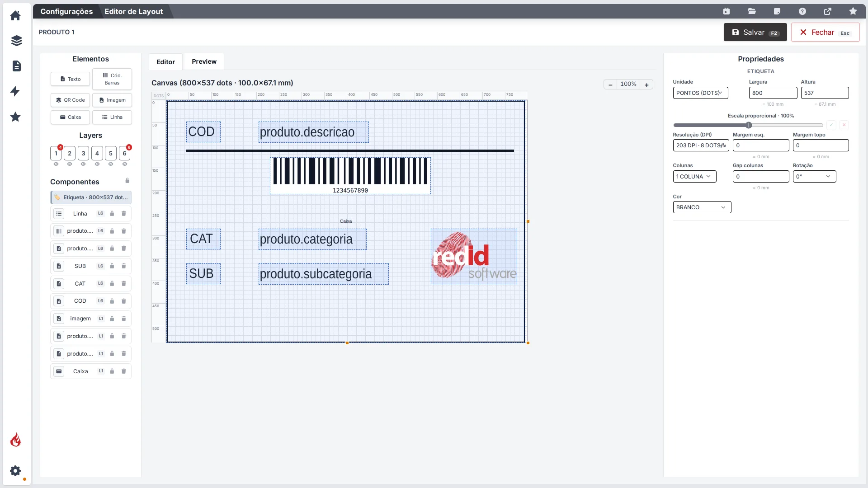Open the Cor BRANCO dropdown
Screen dimensions: 868x488
(702, 207)
